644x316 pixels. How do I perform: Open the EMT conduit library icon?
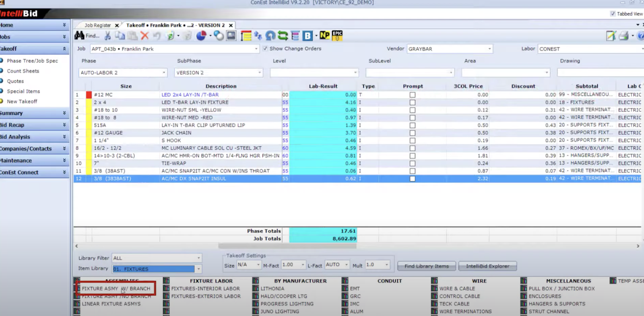345,289
